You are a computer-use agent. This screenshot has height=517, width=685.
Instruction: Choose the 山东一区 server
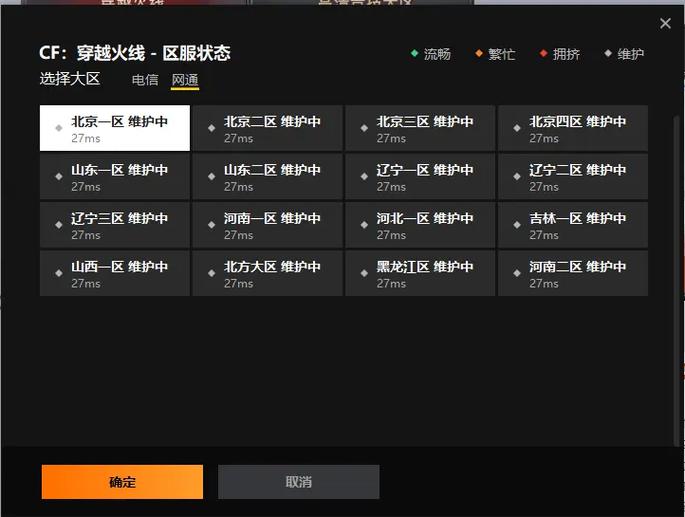pyautogui.click(x=115, y=177)
